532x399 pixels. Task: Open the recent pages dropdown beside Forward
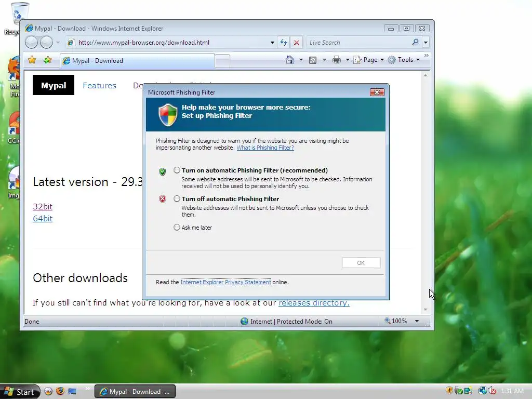pyautogui.click(x=58, y=43)
